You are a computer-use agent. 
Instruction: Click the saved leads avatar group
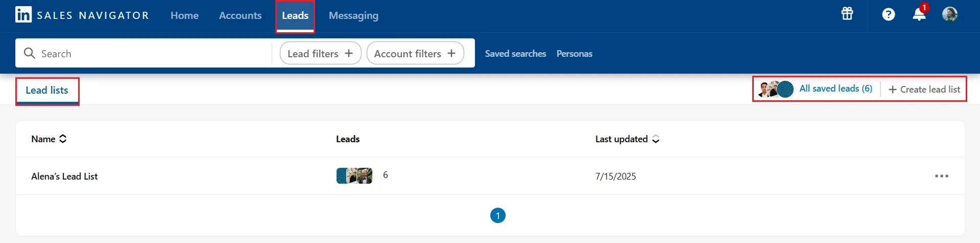pos(776,89)
